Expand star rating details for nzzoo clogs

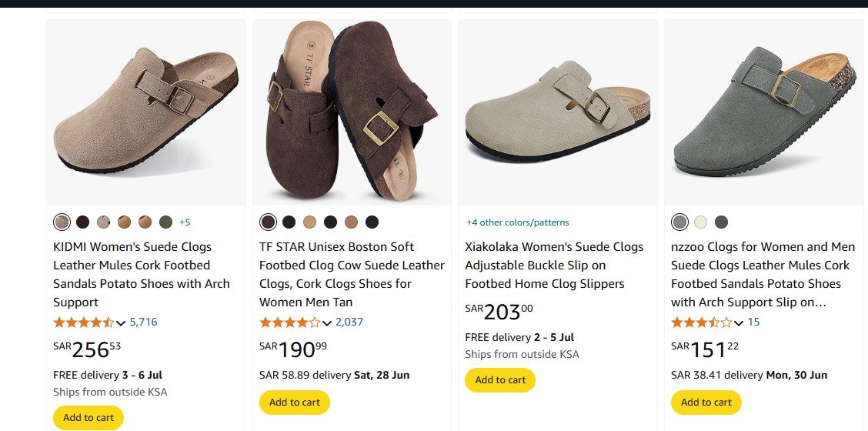tap(739, 322)
